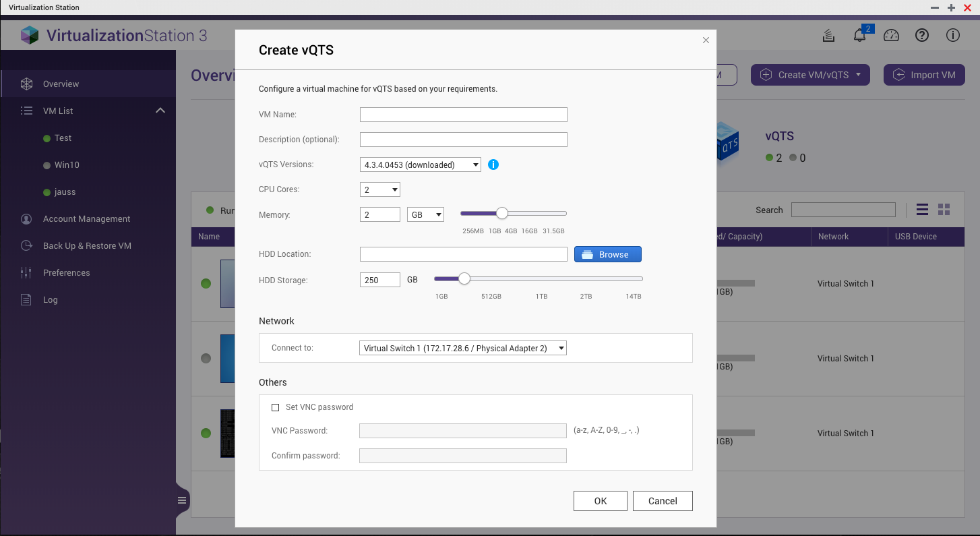Click the Import VM button
Screen dimensions: 980x536
pos(924,75)
